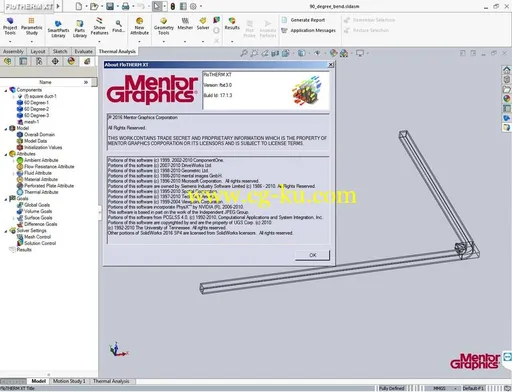The height and width of the screenshot is (392, 512).
Task: Switch to Thermal Analysis ribbon tab
Action: pos(117,51)
